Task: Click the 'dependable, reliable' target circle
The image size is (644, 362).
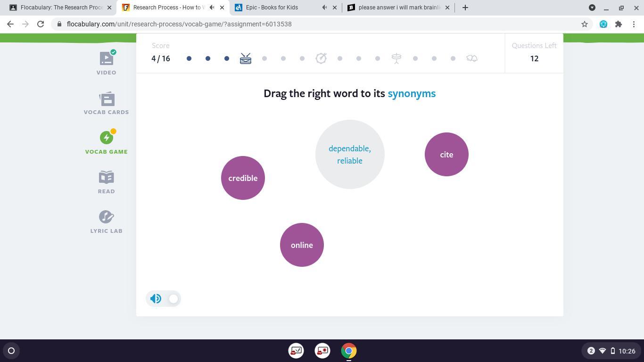Action: [x=350, y=155]
